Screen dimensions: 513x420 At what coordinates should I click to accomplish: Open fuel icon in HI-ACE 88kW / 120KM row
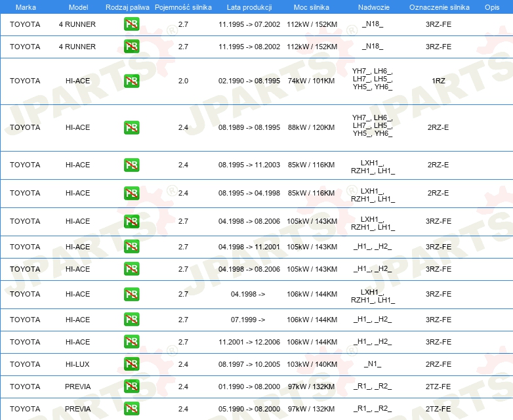coord(131,127)
